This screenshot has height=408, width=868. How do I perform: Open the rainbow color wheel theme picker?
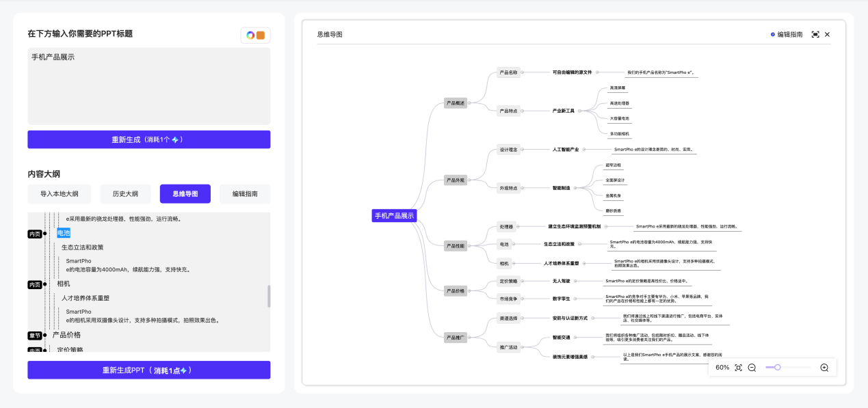pos(250,33)
